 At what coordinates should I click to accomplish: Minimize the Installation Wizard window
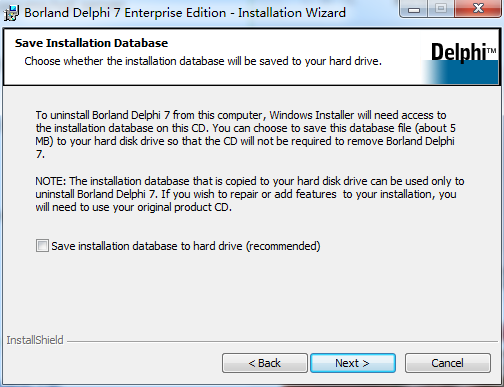(x=414, y=9)
